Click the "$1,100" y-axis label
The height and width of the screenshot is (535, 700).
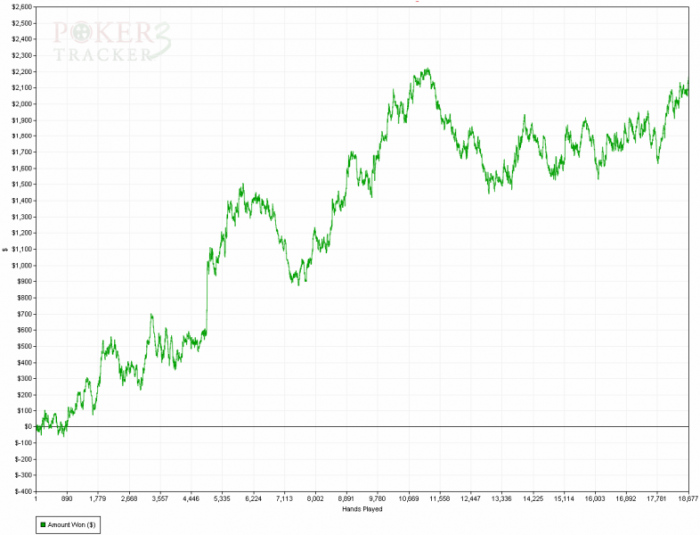coord(21,249)
